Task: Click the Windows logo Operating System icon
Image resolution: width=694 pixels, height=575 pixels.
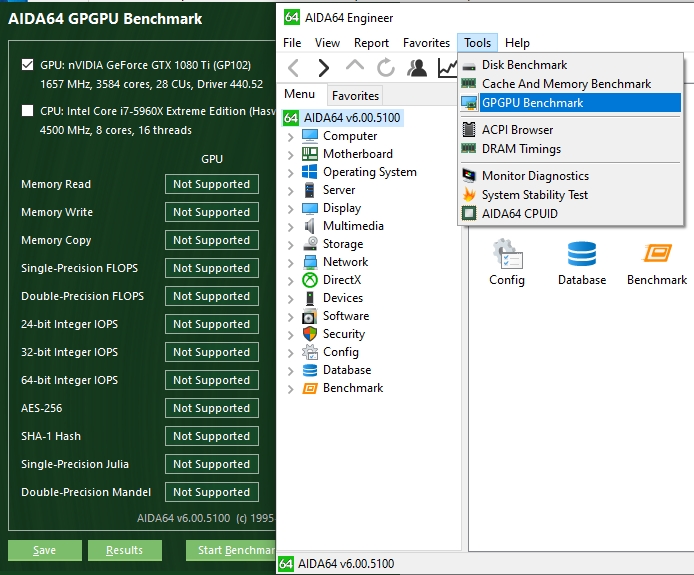Action: click(x=309, y=172)
